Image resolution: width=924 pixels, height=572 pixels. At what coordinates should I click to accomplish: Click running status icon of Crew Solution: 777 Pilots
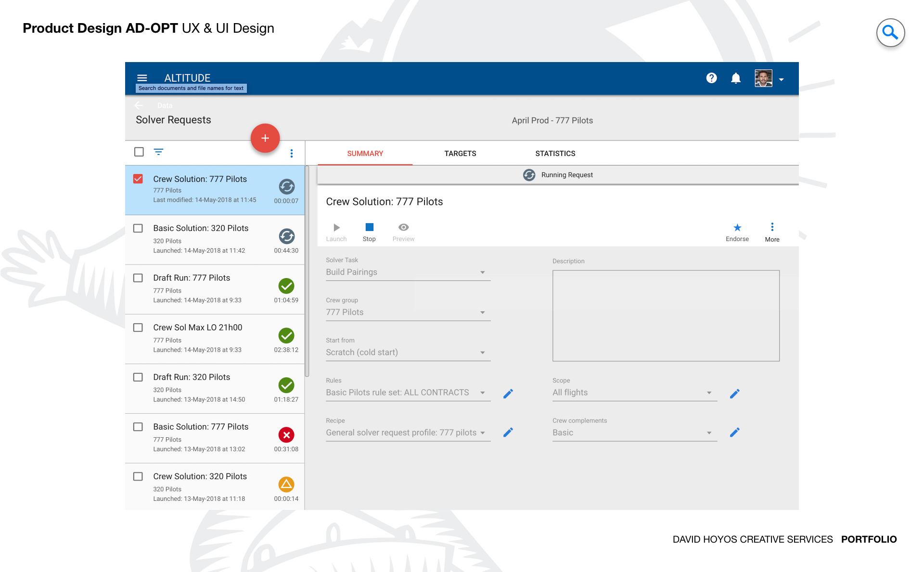[286, 187]
